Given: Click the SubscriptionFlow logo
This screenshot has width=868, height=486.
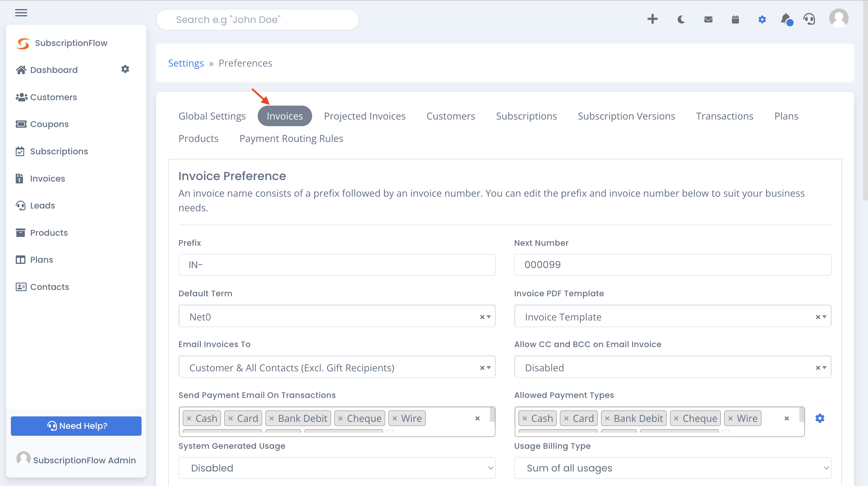Looking at the screenshot, I should (23, 43).
